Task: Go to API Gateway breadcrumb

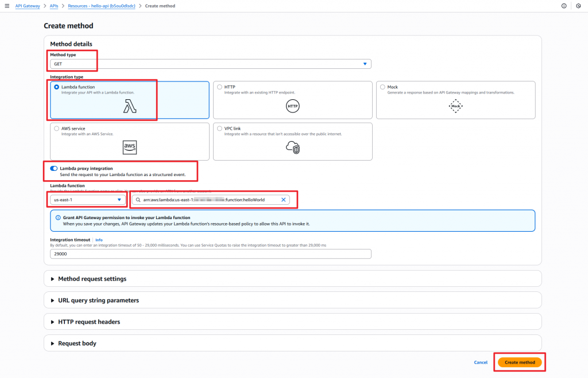Action: click(28, 6)
